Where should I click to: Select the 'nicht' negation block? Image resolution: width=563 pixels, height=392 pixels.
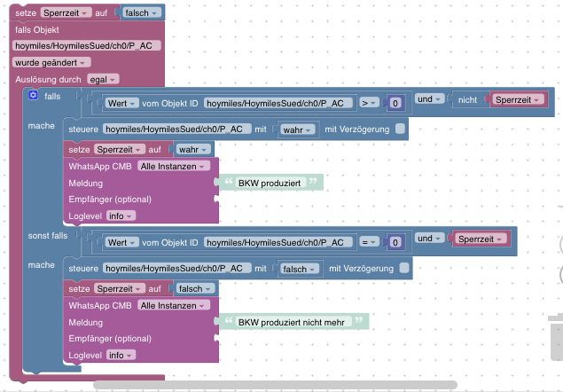click(467, 100)
